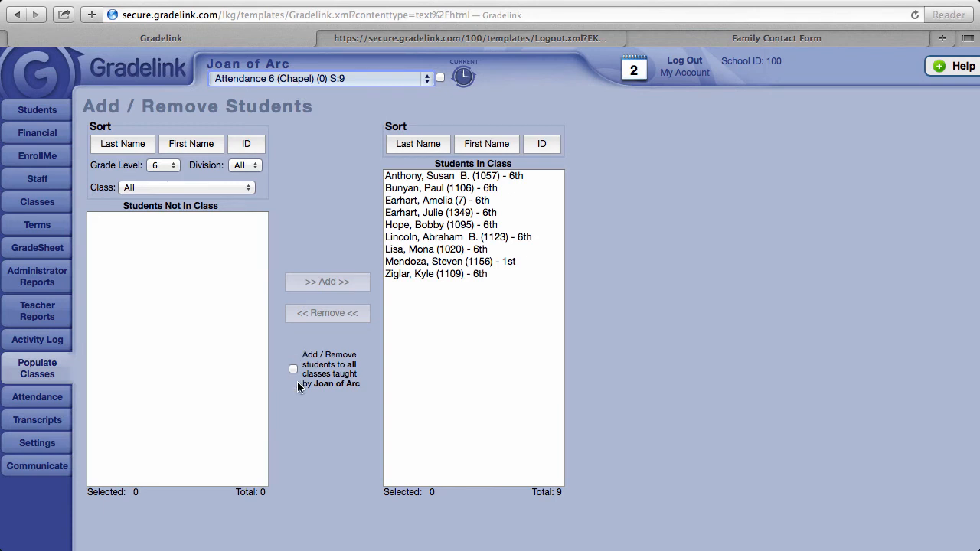Image resolution: width=980 pixels, height=551 pixels.
Task: Select Hope, Bobby (1095) - 6th
Action: (x=473, y=225)
